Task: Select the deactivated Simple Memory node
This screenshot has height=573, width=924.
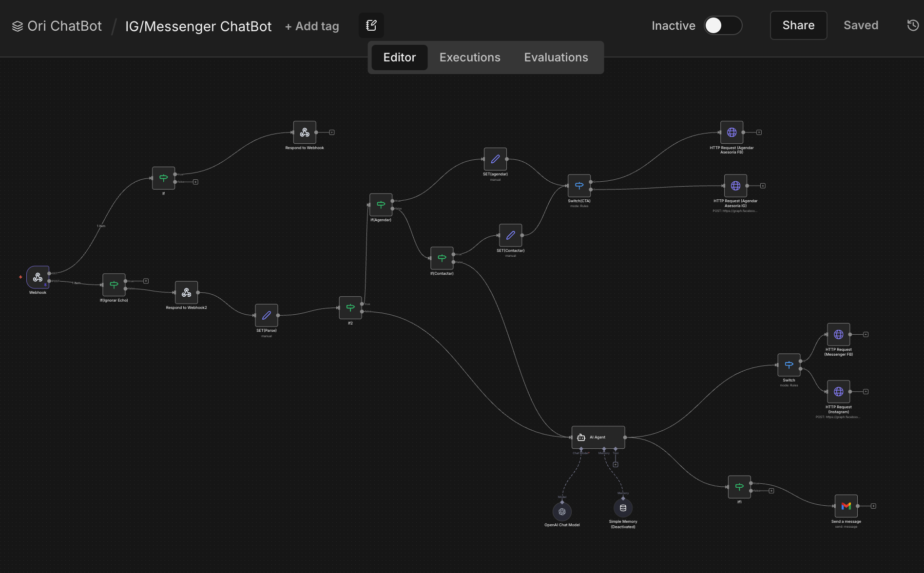Action: coord(622,507)
